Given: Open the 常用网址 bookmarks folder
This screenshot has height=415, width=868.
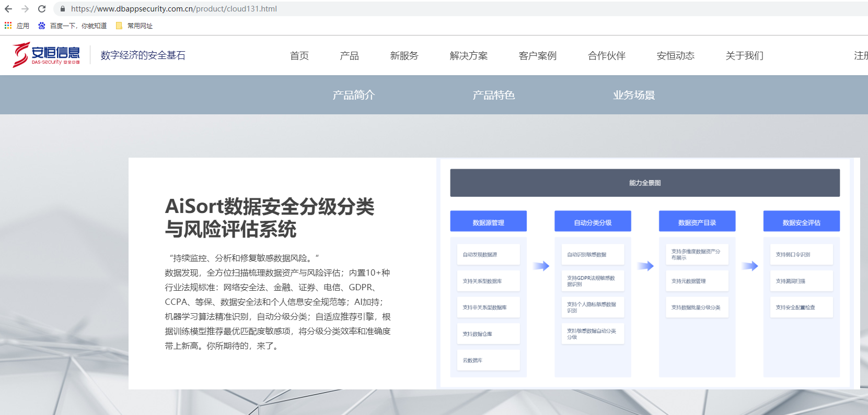Looking at the screenshot, I should coord(134,26).
